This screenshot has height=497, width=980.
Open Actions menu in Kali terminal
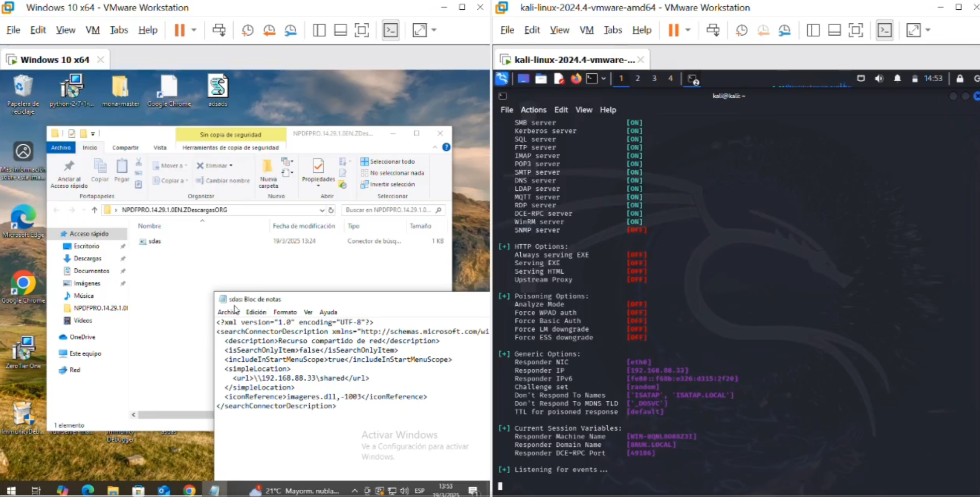click(533, 110)
